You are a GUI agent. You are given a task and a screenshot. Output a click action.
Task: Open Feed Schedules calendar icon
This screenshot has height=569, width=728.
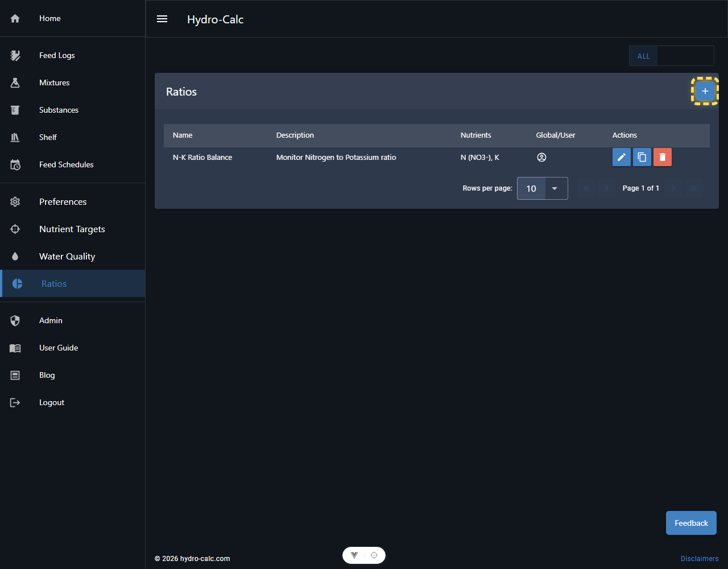point(15,164)
